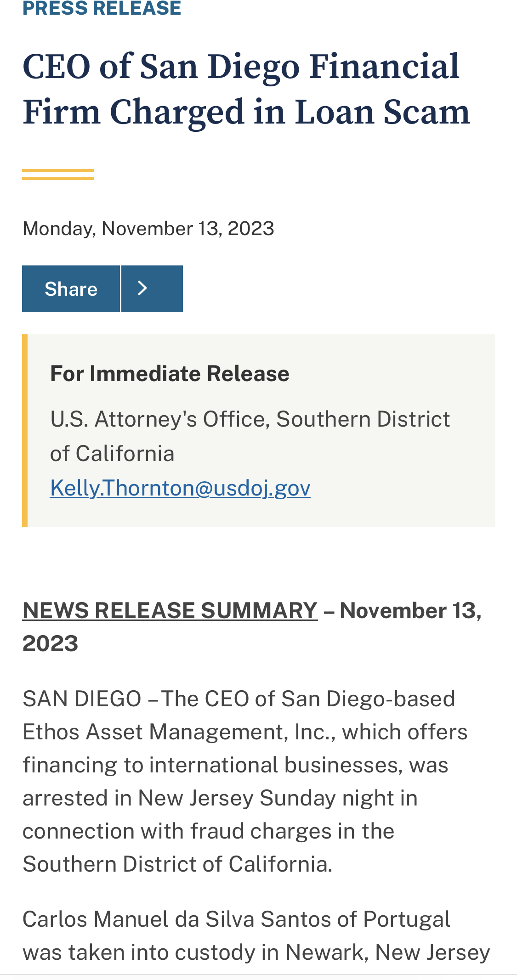Click the Share button
The height and width of the screenshot is (980, 517).
pos(71,289)
